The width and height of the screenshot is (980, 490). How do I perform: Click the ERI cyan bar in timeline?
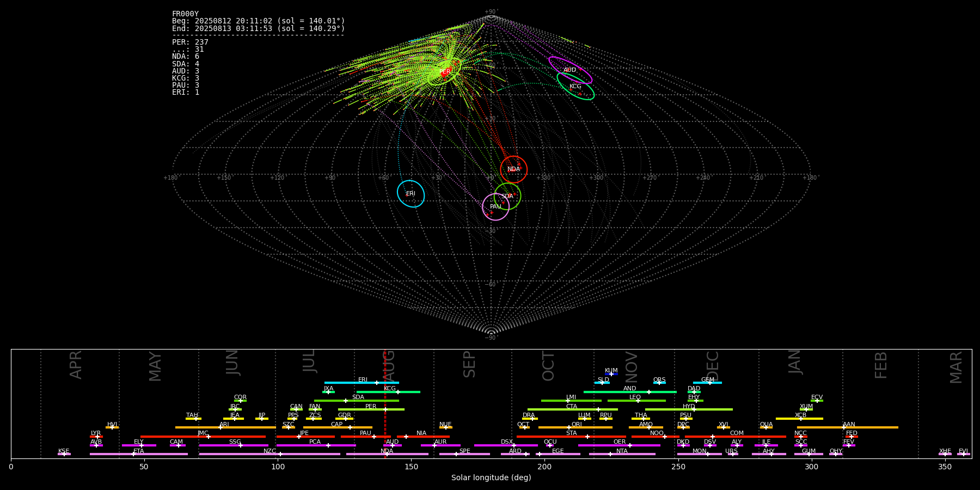362,383
